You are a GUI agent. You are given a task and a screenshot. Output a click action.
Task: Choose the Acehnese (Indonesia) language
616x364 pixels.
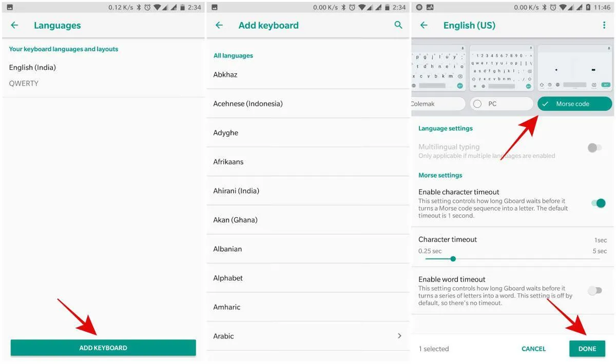coord(308,104)
